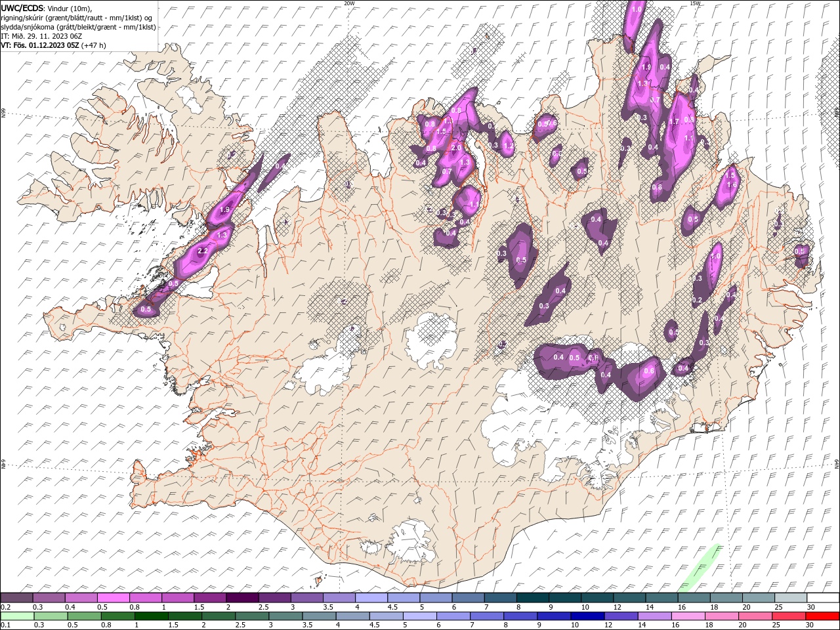840x630 pixels.
Task: Pick the snow scale teal swatch labeled 14
Action: point(661,597)
